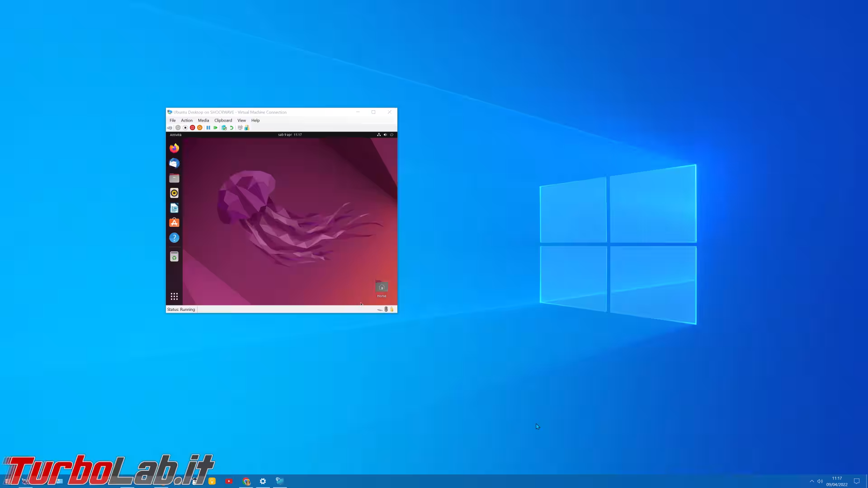This screenshot has height=488, width=868.
Task: Create a checkpoint via the toolbar icon
Action: click(224, 128)
